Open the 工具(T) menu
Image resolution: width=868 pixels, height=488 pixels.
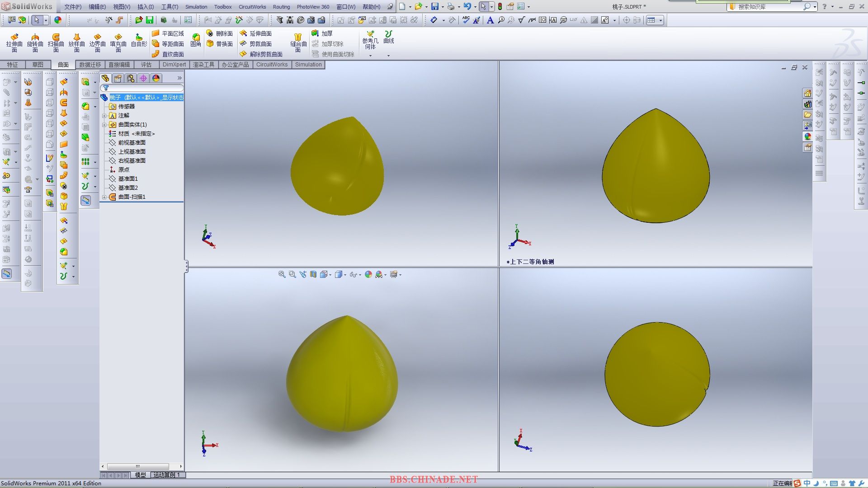click(170, 7)
